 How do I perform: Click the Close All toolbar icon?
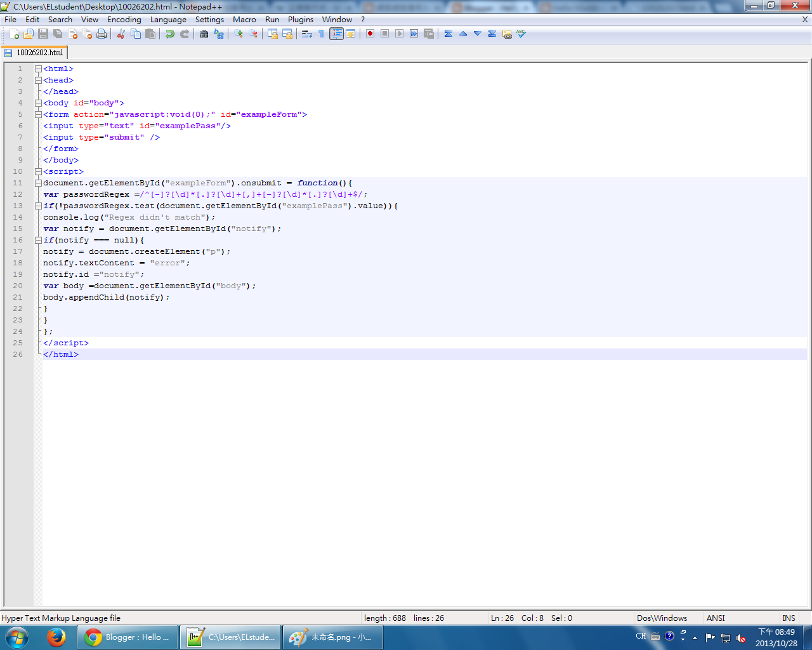click(87, 34)
